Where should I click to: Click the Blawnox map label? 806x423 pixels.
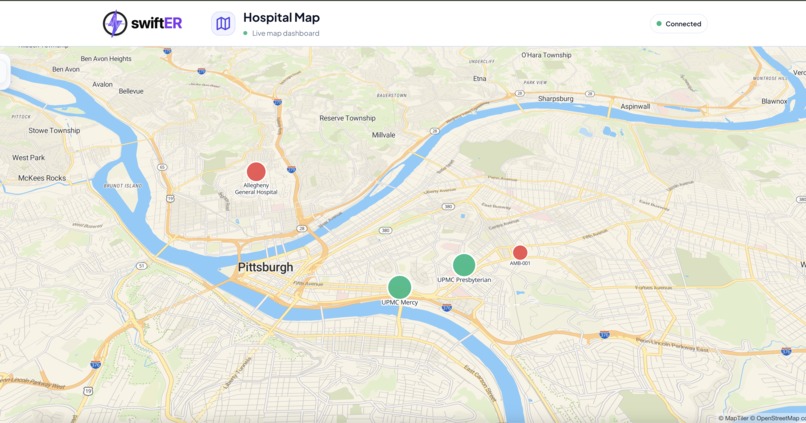[x=774, y=101]
